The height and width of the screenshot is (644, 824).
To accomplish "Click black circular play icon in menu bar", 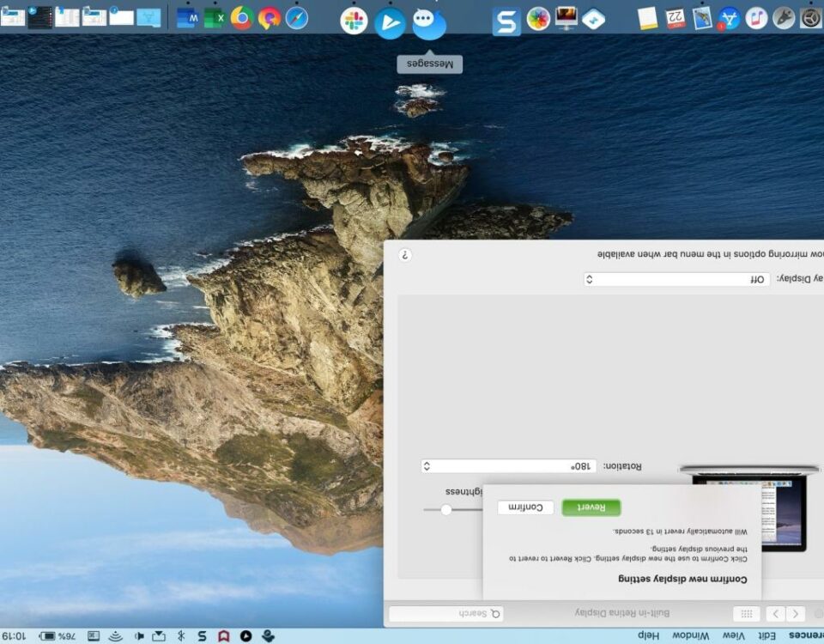I will tap(245, 636).
